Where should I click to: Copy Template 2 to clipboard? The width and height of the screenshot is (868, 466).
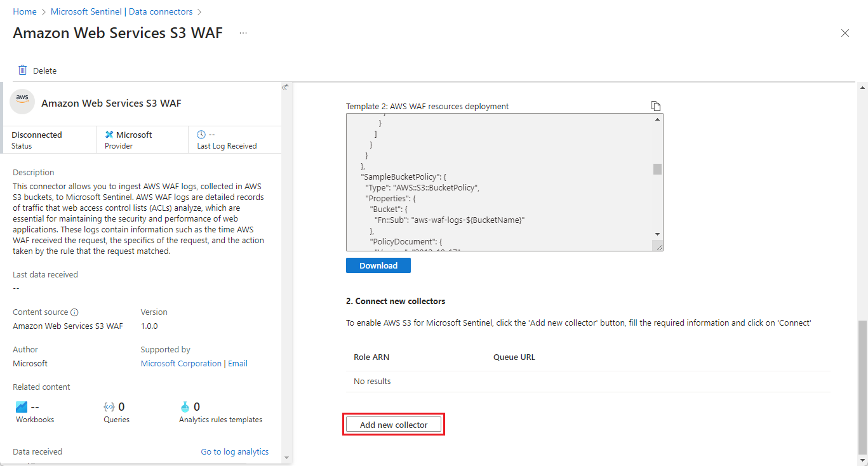656,106
